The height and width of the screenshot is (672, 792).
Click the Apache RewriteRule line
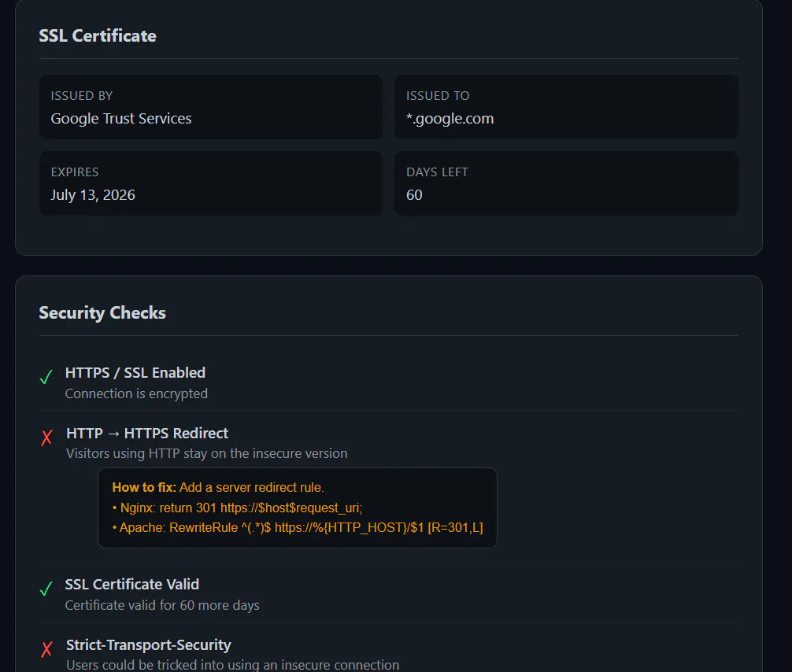298,527
